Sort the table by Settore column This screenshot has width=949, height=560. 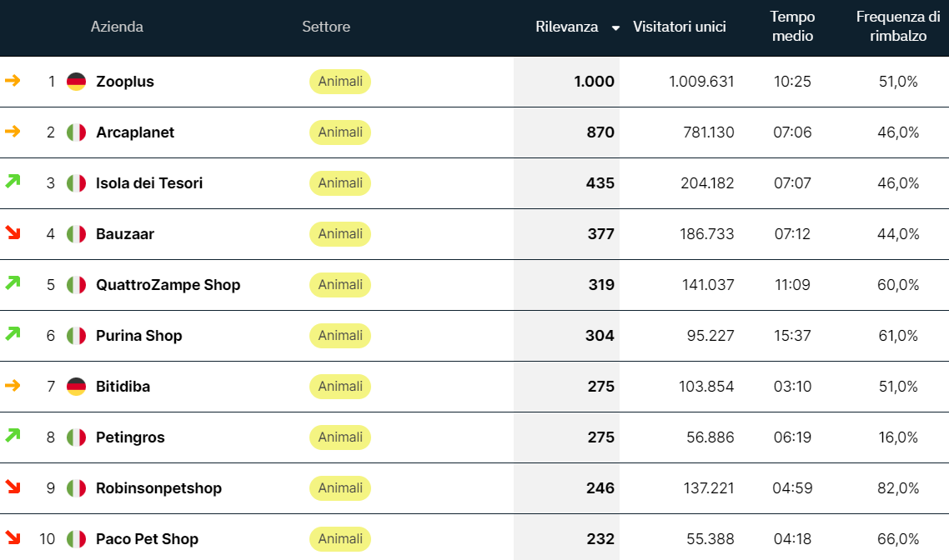(326, 27)
